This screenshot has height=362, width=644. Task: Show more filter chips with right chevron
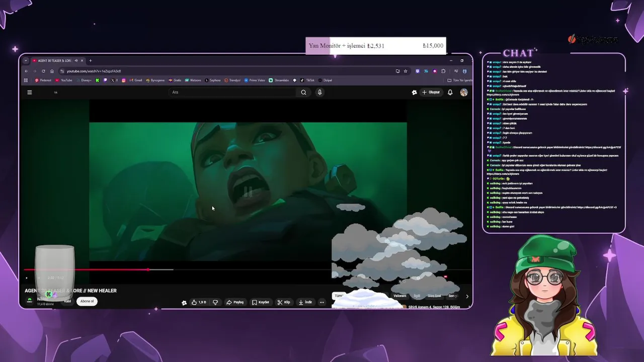click(x=467, y=296)
